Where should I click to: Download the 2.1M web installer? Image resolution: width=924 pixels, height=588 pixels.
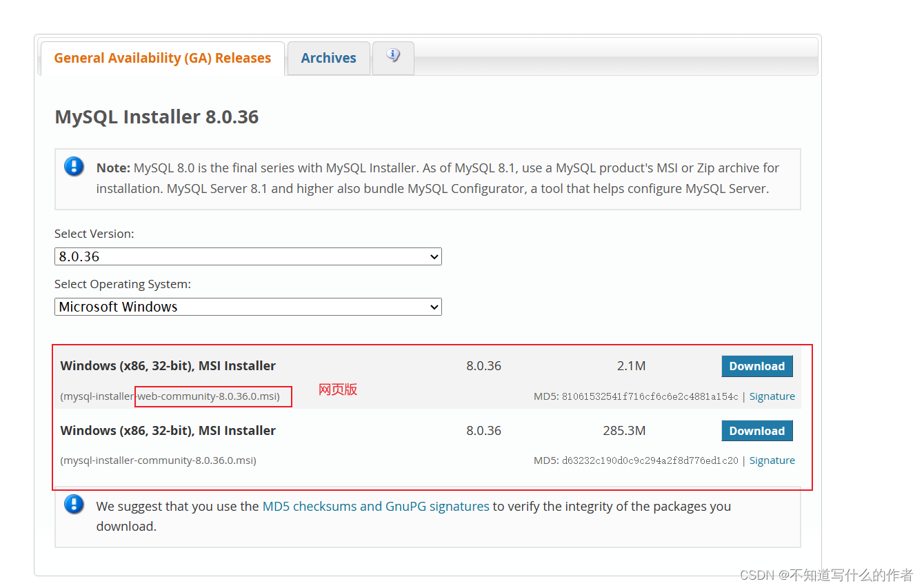(x=757, y=366)
